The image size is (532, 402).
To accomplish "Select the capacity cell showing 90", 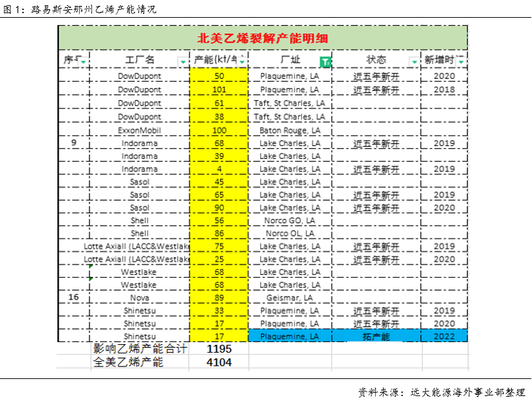I will point(219,207).
